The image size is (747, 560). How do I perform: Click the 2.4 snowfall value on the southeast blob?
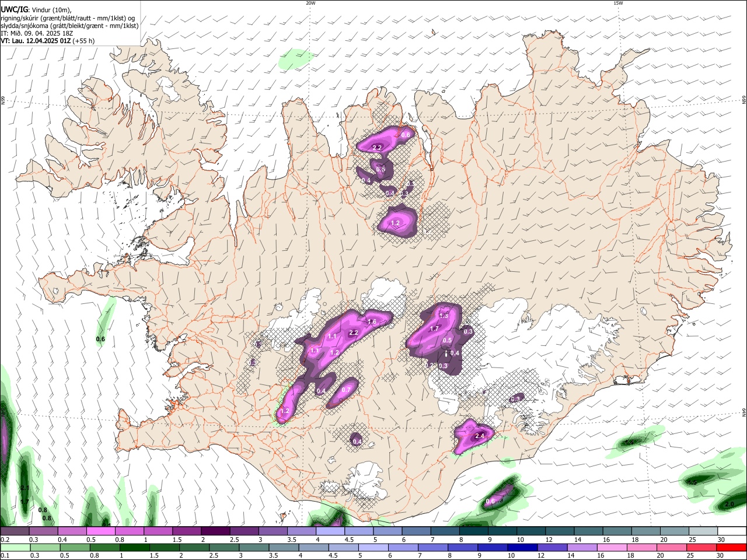(x=480, y=436)
